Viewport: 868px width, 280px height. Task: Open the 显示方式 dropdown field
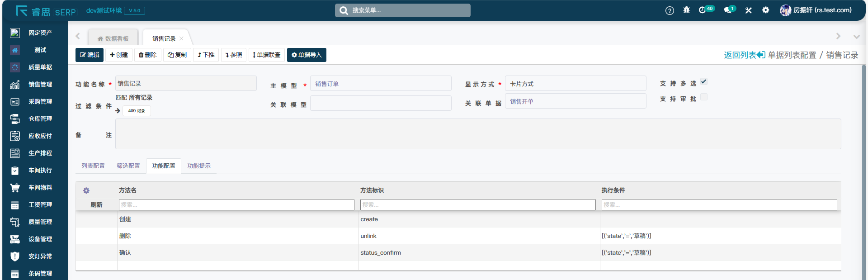pyautogui.click(x=575, y=84)
